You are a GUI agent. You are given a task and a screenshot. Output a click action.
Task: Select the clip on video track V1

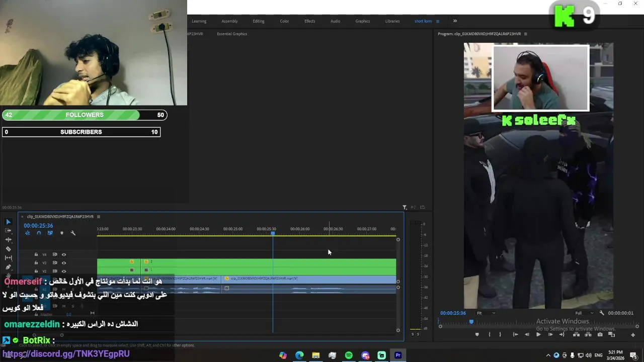point(308,279)
